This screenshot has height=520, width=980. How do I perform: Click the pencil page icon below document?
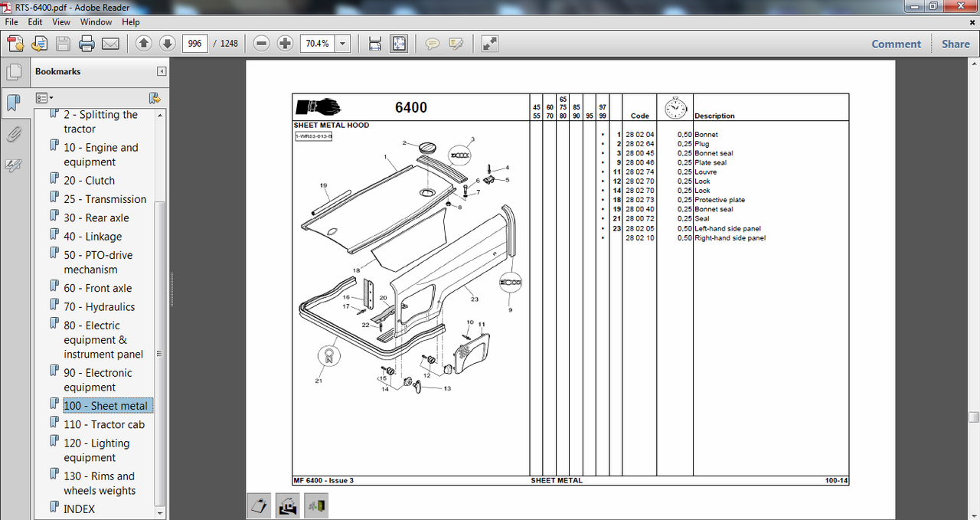click(x=260, y=505)
